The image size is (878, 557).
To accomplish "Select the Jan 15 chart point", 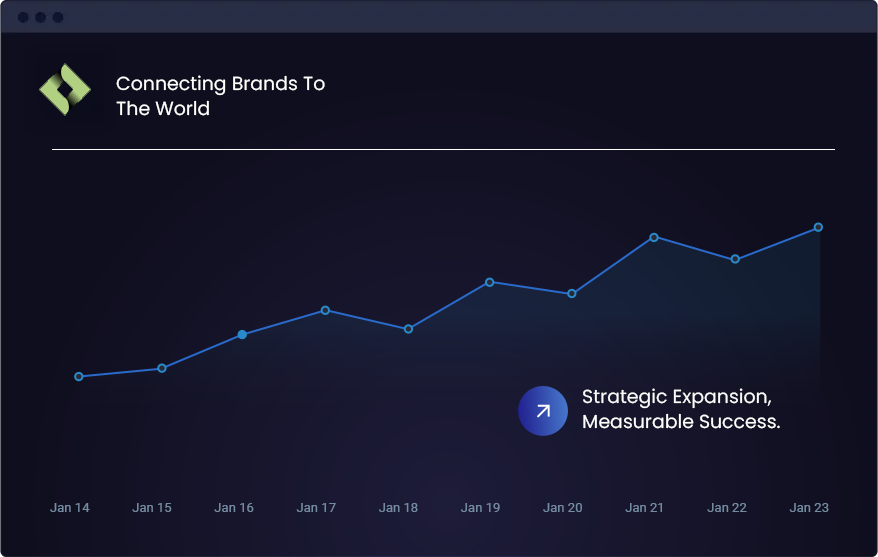I will [162, 369].
